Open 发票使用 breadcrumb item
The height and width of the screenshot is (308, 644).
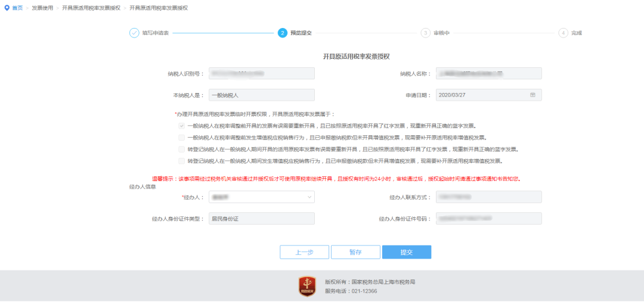pyautogui.click(x=42, y=8)
